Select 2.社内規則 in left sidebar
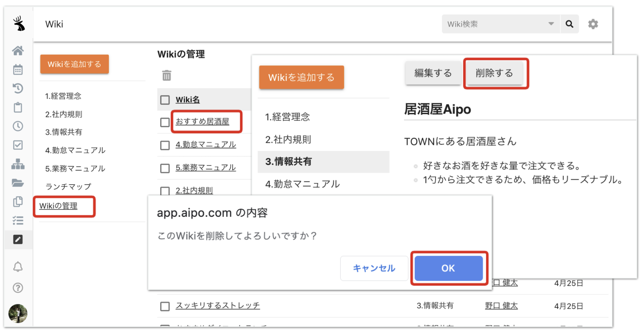Viewport: 644px width, 330px height. click(64, 114)
